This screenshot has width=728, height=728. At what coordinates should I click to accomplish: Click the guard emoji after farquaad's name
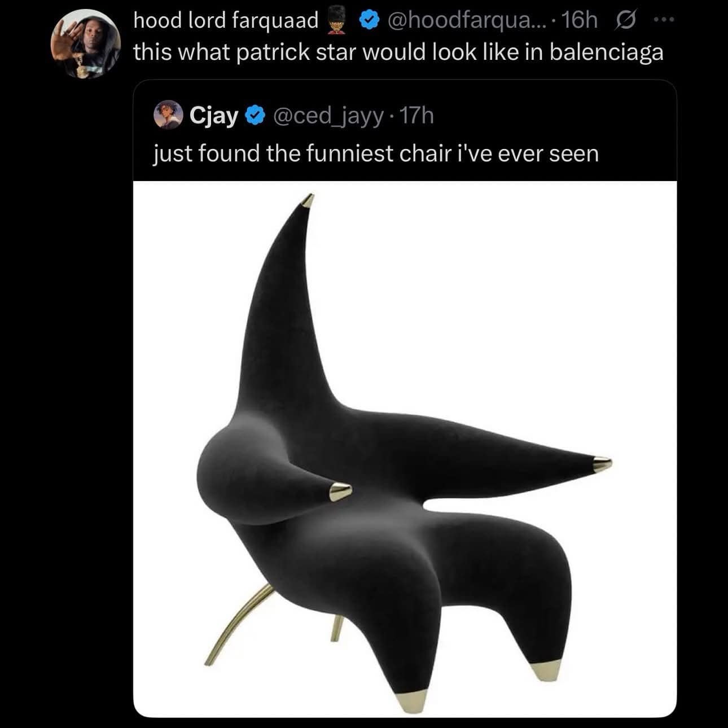pyautogui.click(x=338, y=21)
